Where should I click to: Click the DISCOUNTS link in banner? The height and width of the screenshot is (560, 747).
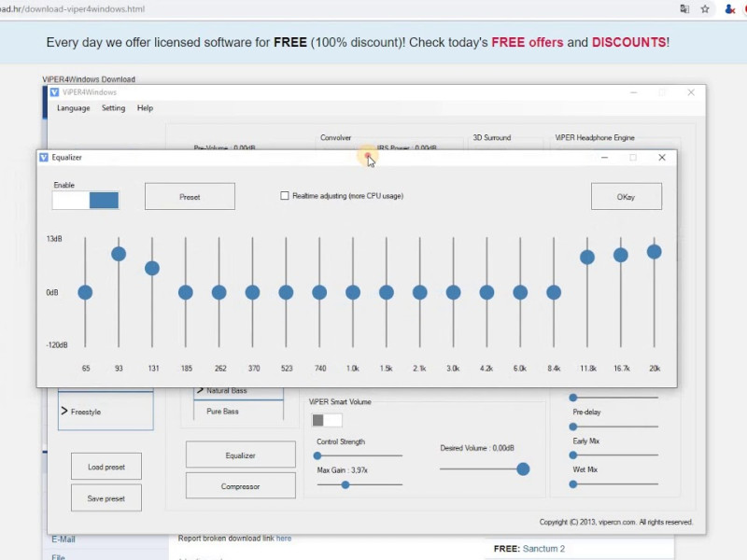(628, 42)
